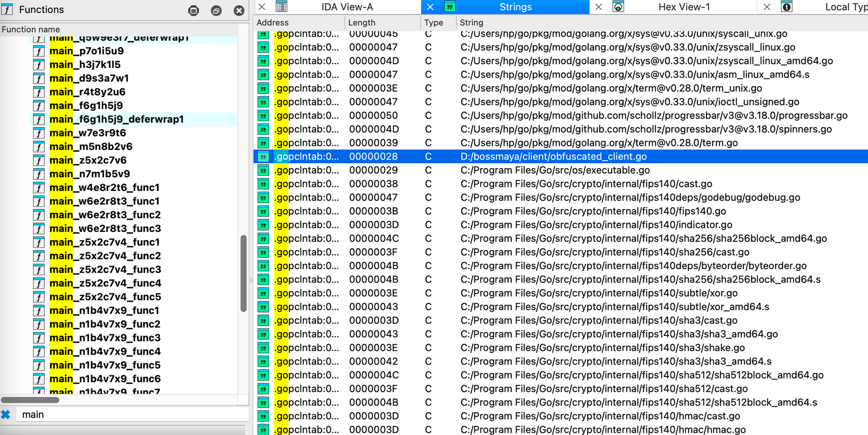Screen dimensions: 868x435
Task: Sort strings by the Address column
Action: pyautogui.click(x=273, y=23)
